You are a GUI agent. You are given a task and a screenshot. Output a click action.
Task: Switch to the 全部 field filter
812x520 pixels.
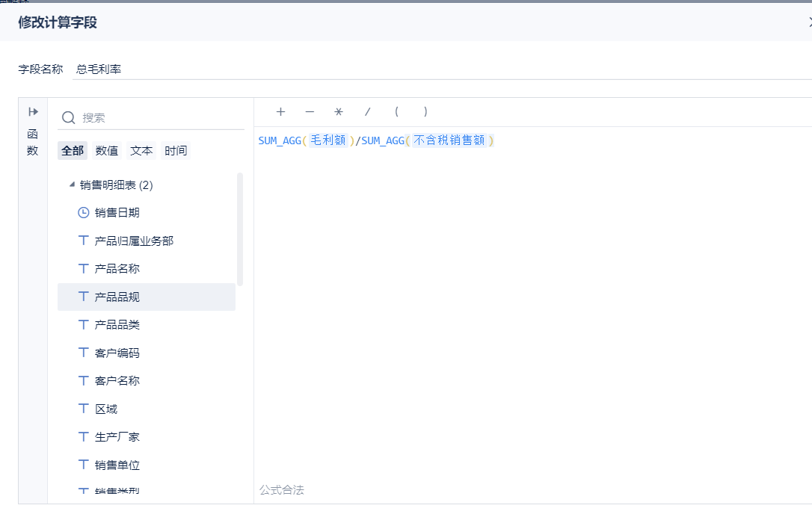tap(73, 151)
